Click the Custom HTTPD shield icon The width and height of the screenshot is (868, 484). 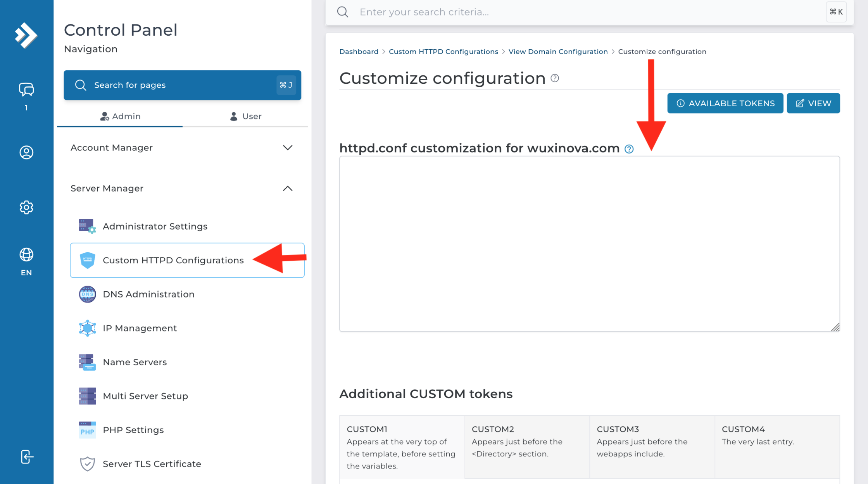pos(87,260)
